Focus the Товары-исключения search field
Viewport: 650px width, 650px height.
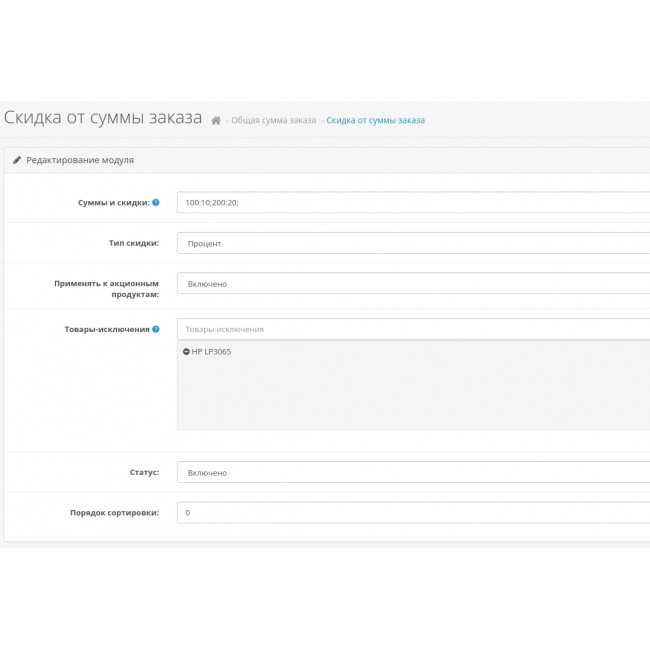coord(412,329)
